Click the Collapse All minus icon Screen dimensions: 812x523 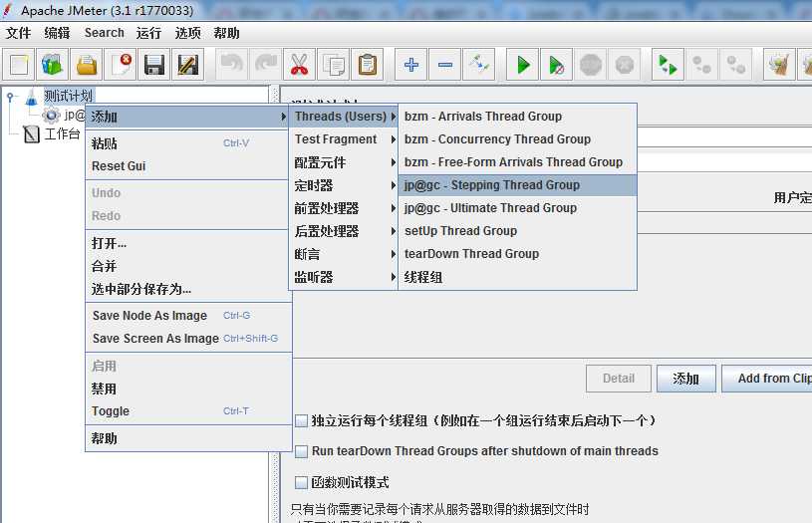444,65
